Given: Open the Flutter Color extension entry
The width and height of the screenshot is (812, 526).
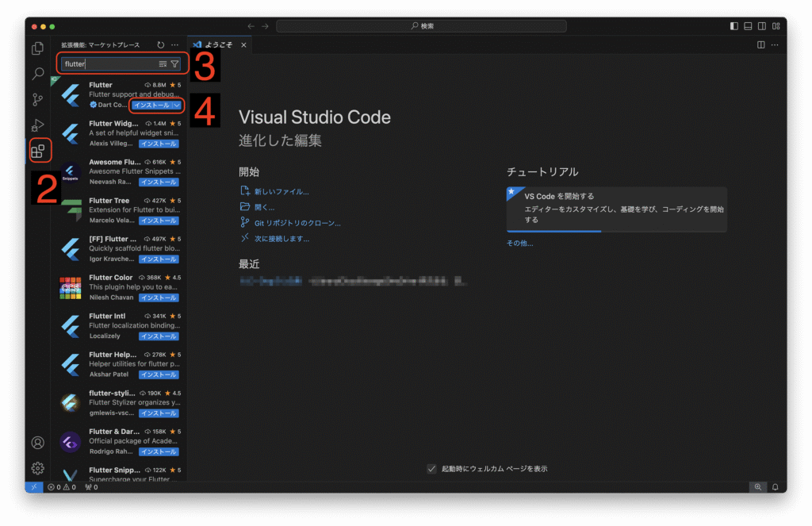Looking at the screenshot, I should tap(119, 288).
